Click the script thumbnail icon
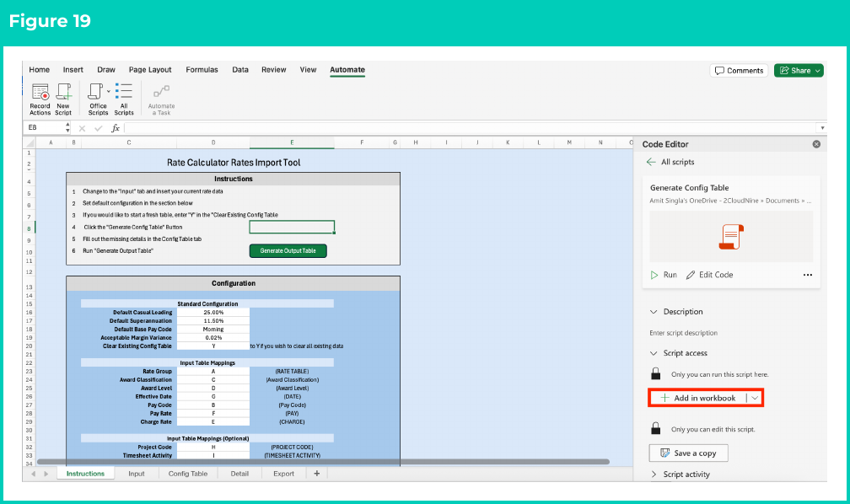 pos(731,237)
